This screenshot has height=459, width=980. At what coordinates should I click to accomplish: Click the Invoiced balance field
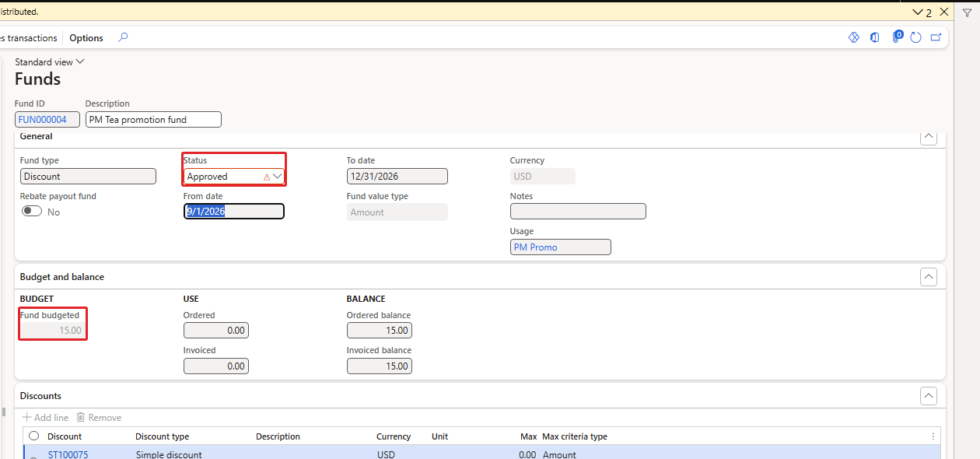point(380,366)
